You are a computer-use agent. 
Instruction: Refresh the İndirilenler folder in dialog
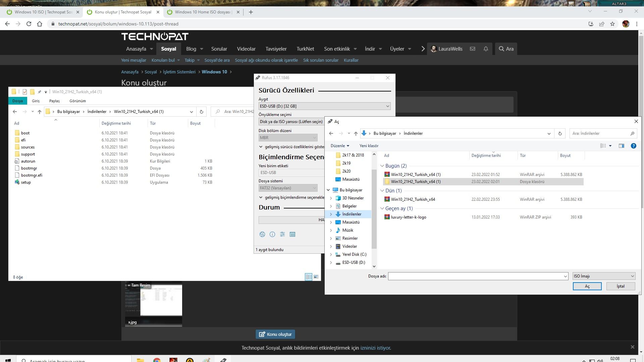[x=560, y=133]
